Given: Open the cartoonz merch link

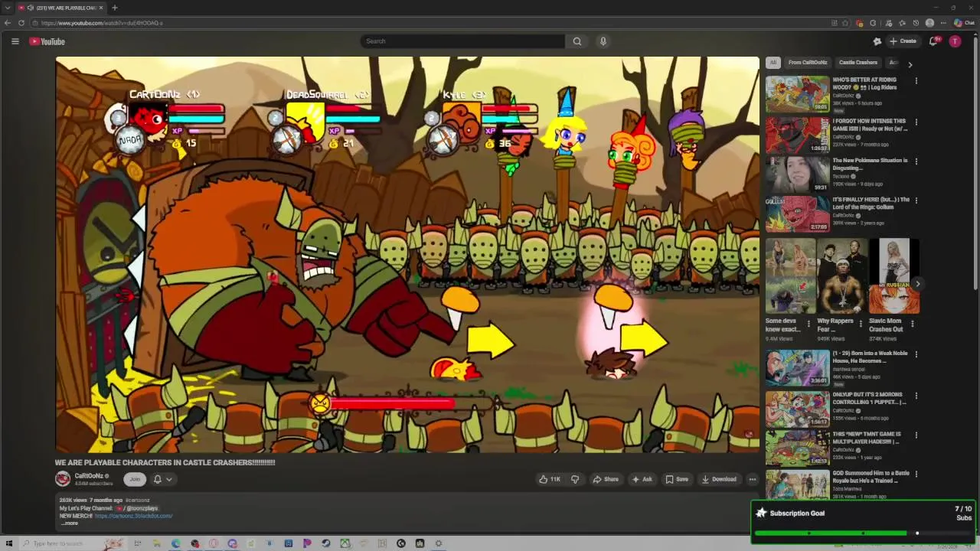Looking at the screenshot, I should (x=134, y=516).
